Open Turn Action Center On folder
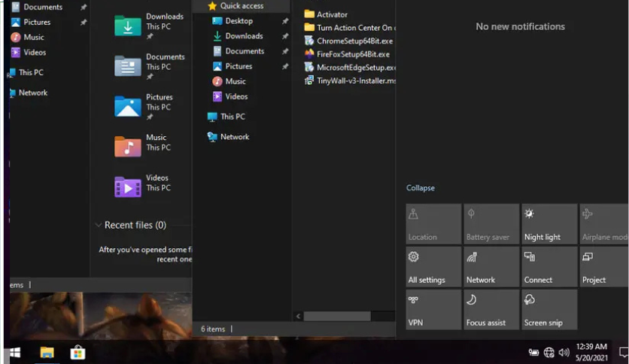629x364 pixels. point(350,28)
